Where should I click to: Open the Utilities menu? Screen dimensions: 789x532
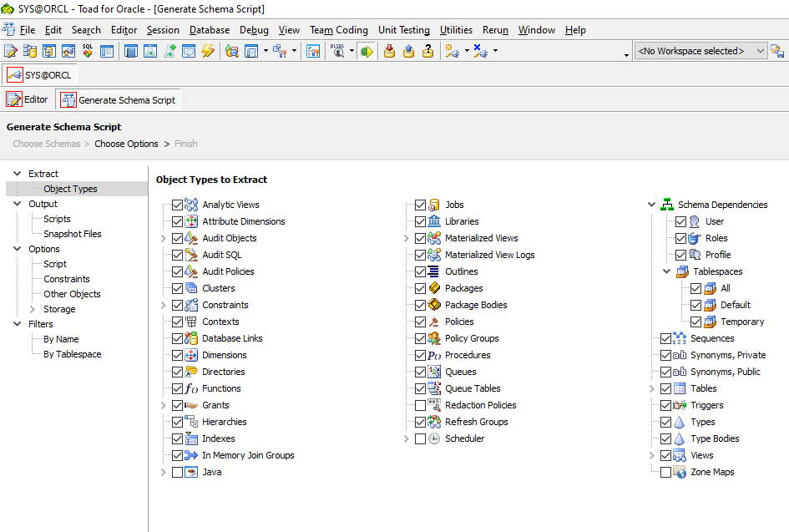point(456,30)
